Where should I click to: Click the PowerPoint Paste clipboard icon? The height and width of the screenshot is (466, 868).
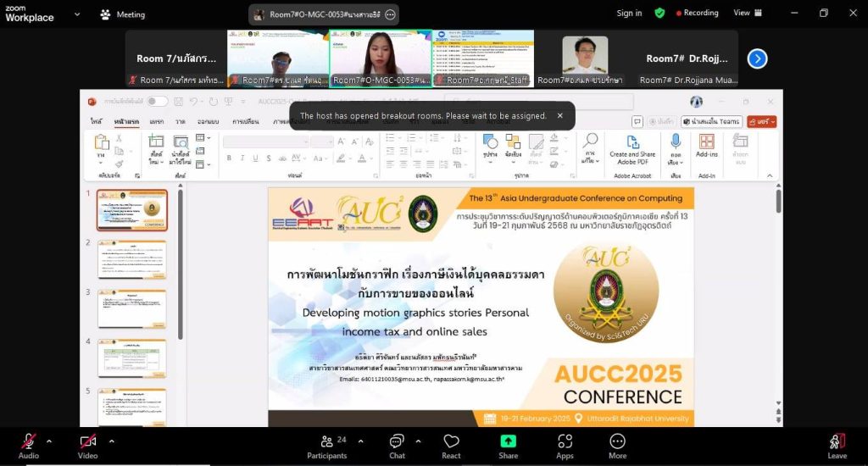(x=102, y=142)
